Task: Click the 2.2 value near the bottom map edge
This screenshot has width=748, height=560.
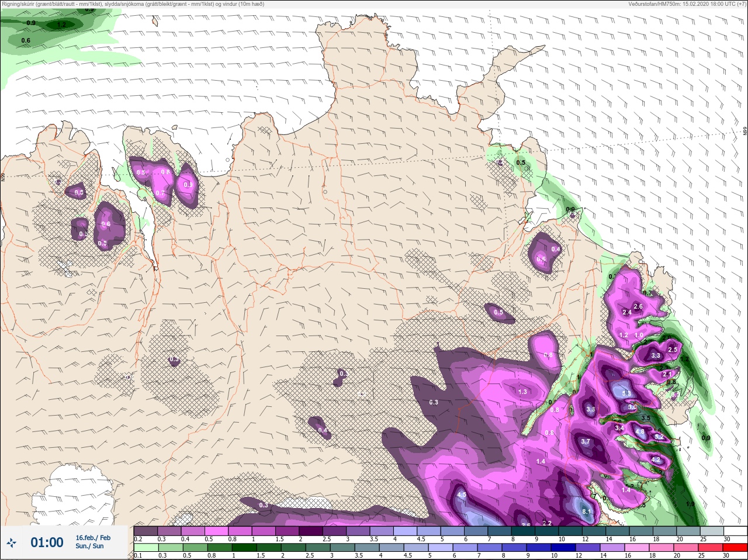Action: pyautogui.click(x=548, y=523)
